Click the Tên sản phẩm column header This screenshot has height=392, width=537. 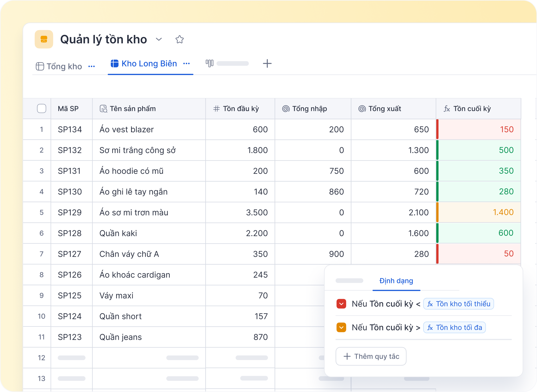coord(133,109)
